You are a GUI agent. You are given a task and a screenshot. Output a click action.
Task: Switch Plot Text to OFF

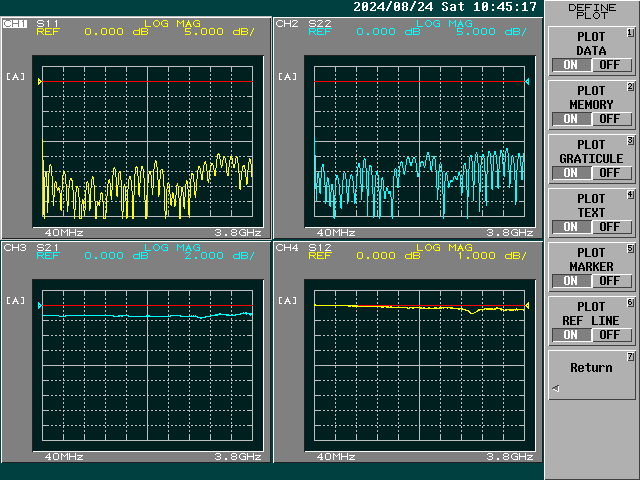[612, 227]
